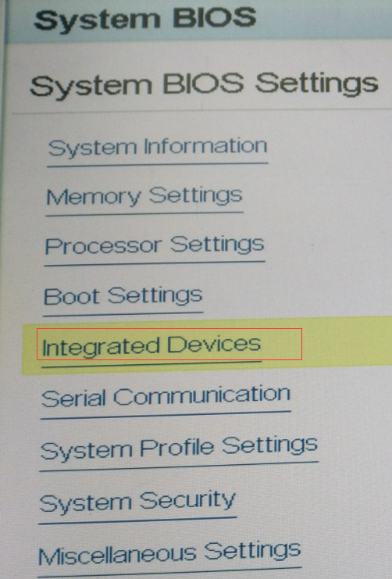Click the word Memory in the menu
This screenshot has height=579, width=392.
tap(94, 197)
